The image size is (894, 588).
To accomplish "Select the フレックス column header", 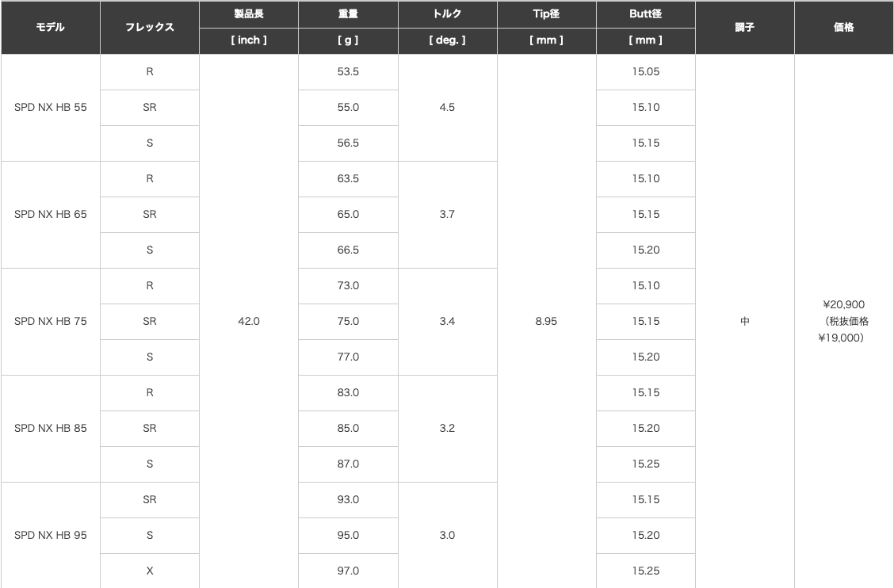I will (149, 28).
